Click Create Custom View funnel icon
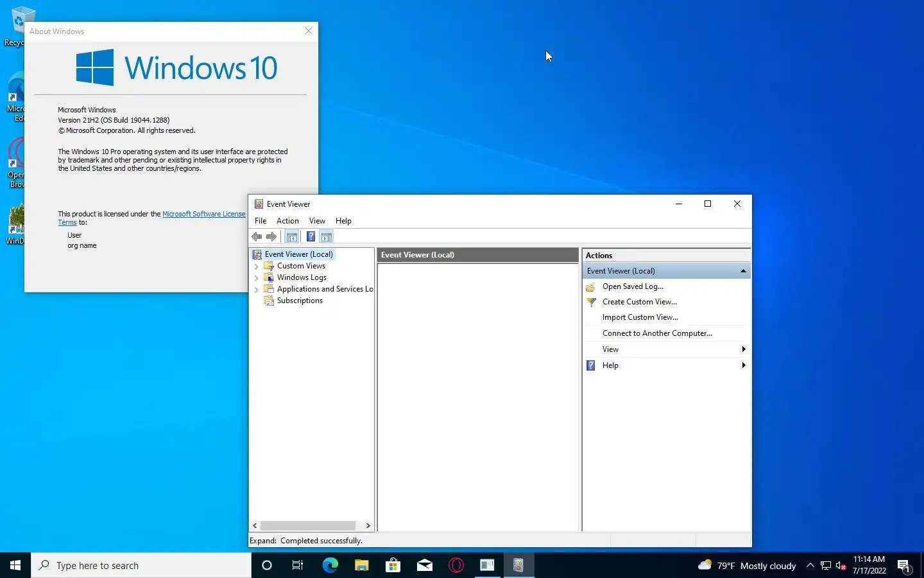The width and height of the screenshot is (924, 578). (x=591, y=302)
